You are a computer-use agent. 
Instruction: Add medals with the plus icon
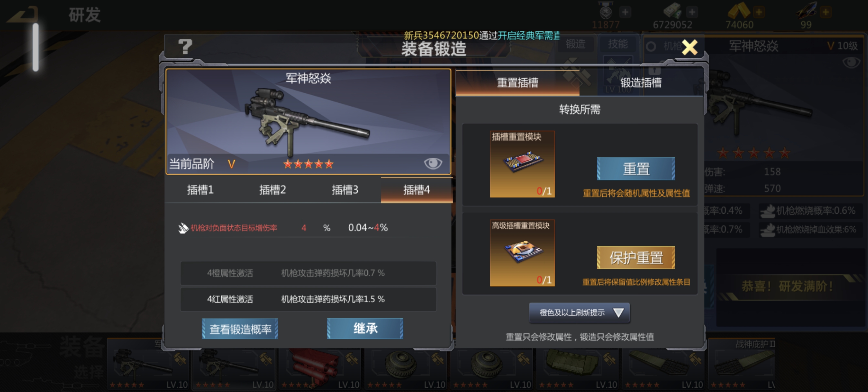(625, 12)
